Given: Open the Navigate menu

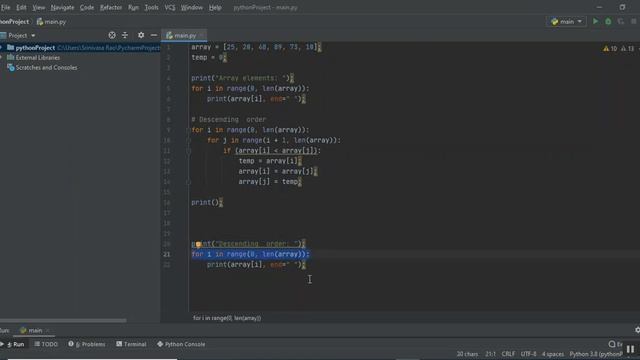Looking at the screenshot, I should [x=62, y=7].
